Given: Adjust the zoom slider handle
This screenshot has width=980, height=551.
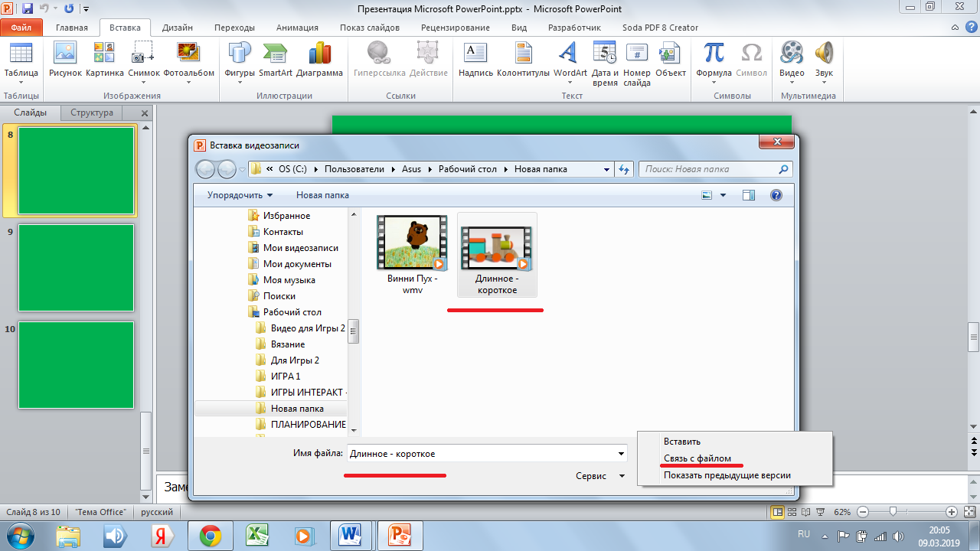Looking at the screenshot, I should [x=893, y=512].
